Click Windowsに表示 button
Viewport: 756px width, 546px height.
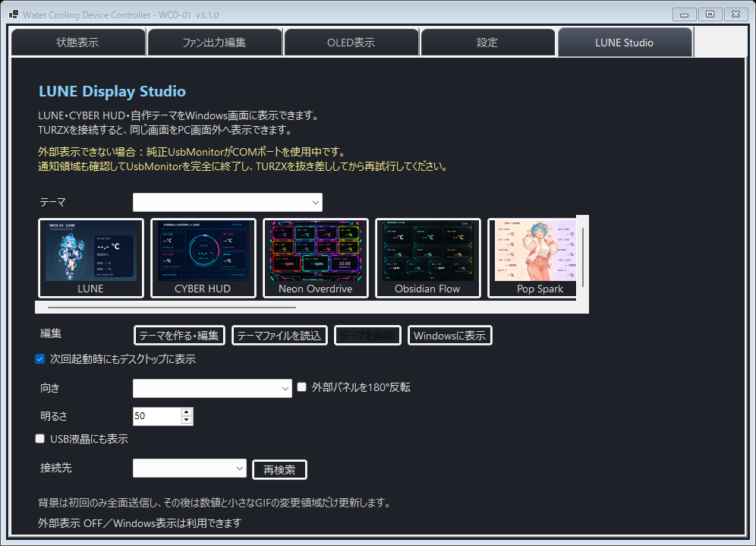point(449,336)
